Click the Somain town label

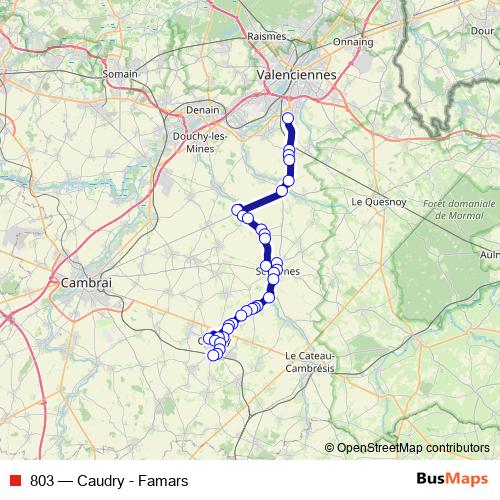(x=120, y=74)
